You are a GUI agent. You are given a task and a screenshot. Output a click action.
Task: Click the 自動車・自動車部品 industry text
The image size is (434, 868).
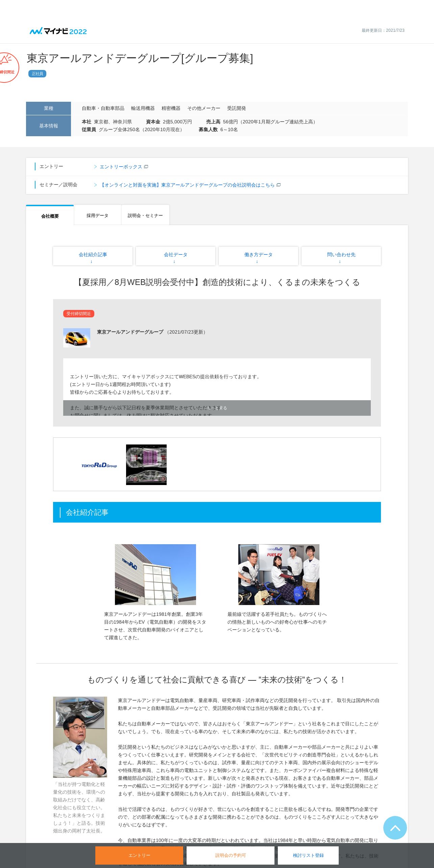point(103,108)
